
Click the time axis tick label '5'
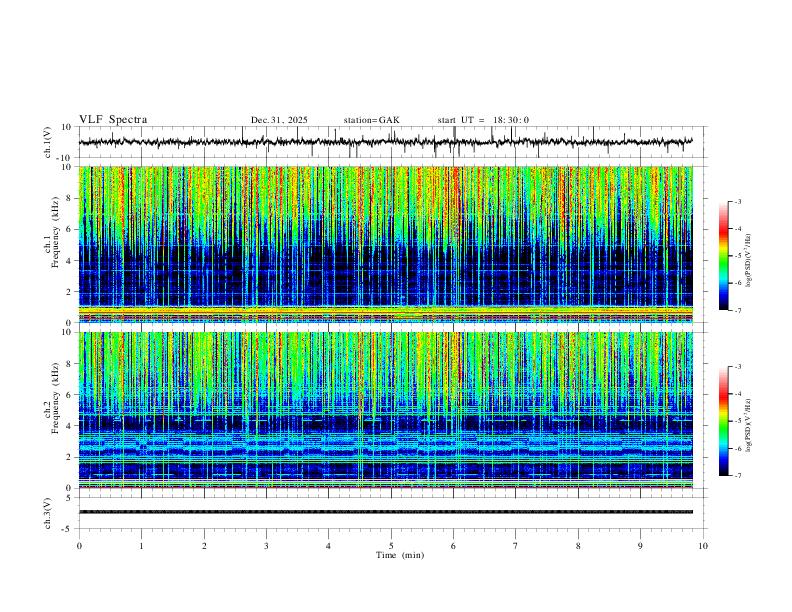coord(391,546)
